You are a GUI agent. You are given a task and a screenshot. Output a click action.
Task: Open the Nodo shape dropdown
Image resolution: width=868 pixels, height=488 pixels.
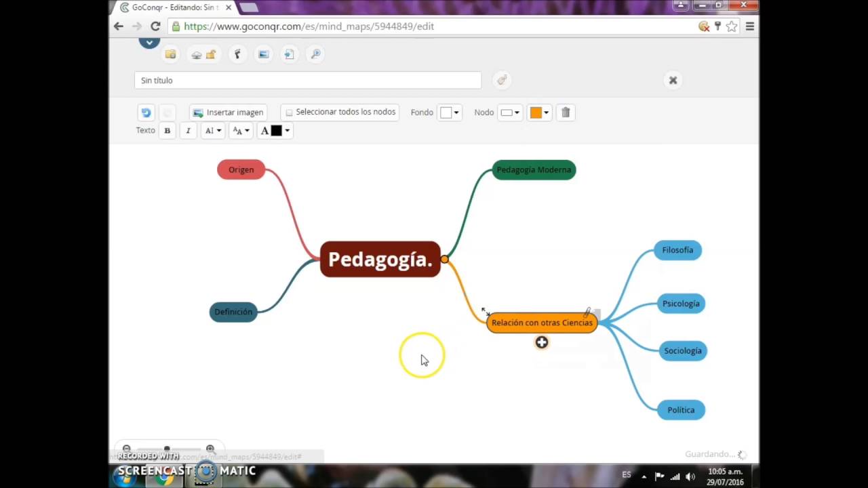510,113
